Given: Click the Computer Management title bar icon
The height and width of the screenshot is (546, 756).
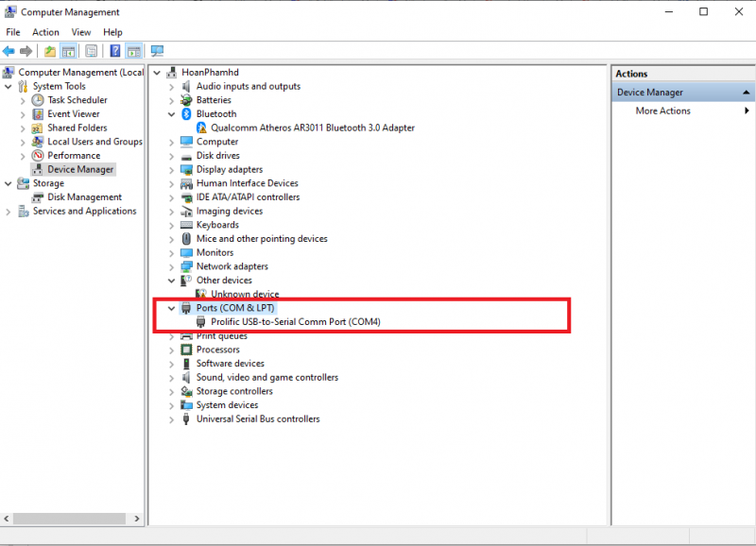Looking at the screenshot, I should 9,11.
